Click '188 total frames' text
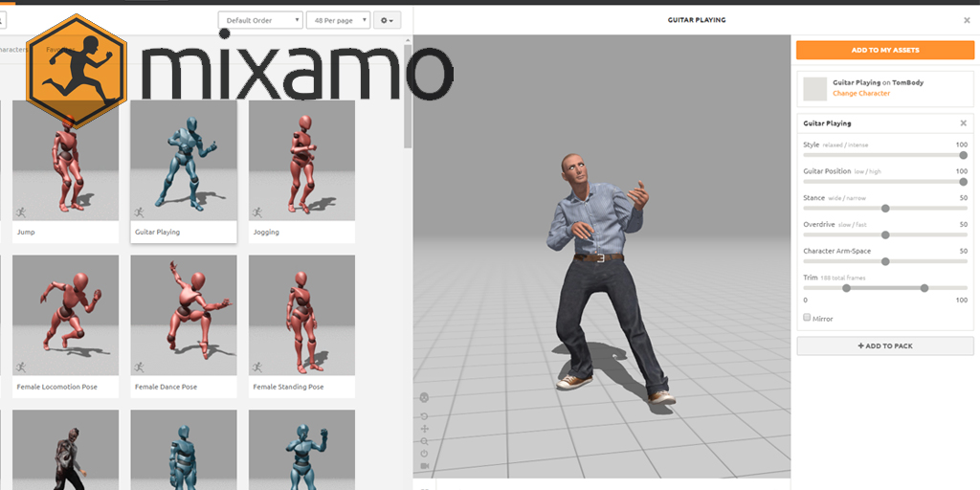This screenshot has height=490, width=980. (x=843, y=278)
